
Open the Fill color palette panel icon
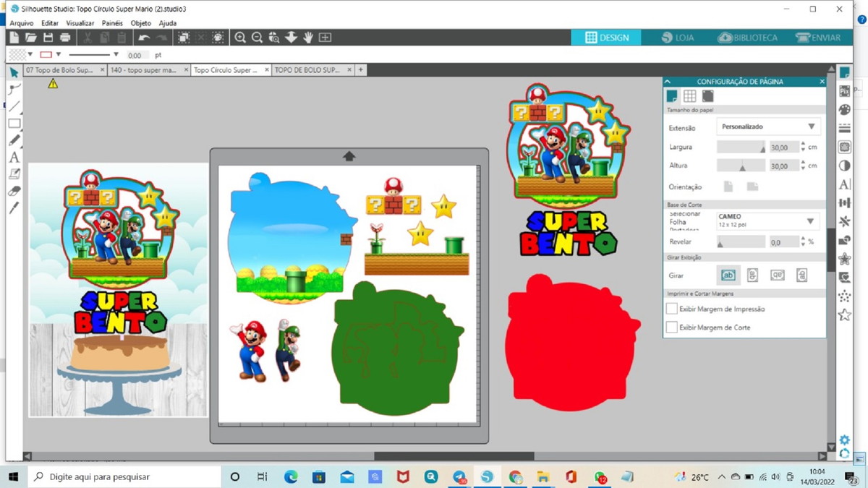(x=844, y=110)
